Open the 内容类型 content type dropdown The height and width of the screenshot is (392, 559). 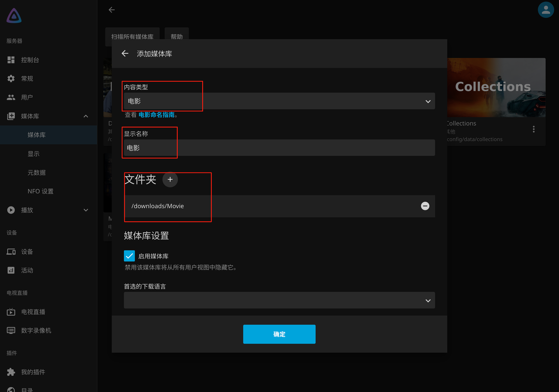point(279,101)
